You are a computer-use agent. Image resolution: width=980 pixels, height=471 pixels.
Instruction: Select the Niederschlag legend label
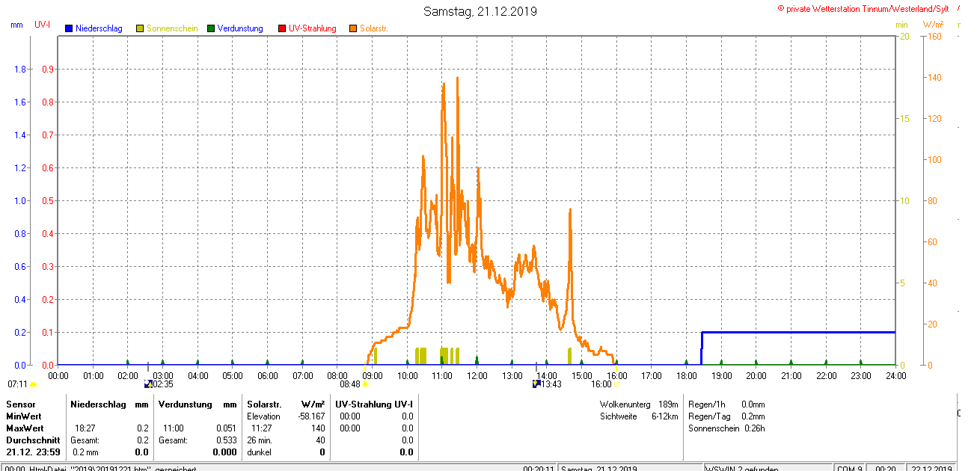(99, 28)
